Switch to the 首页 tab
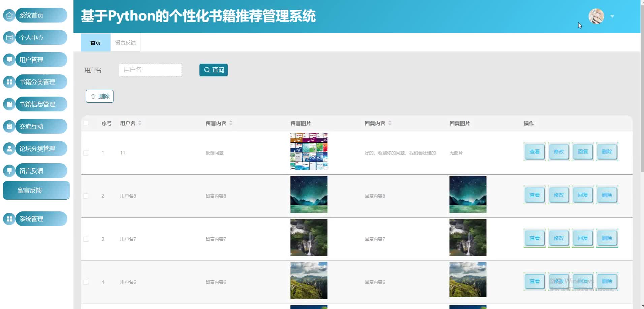This screenshot has width=644, height=309. click(96, 42)
